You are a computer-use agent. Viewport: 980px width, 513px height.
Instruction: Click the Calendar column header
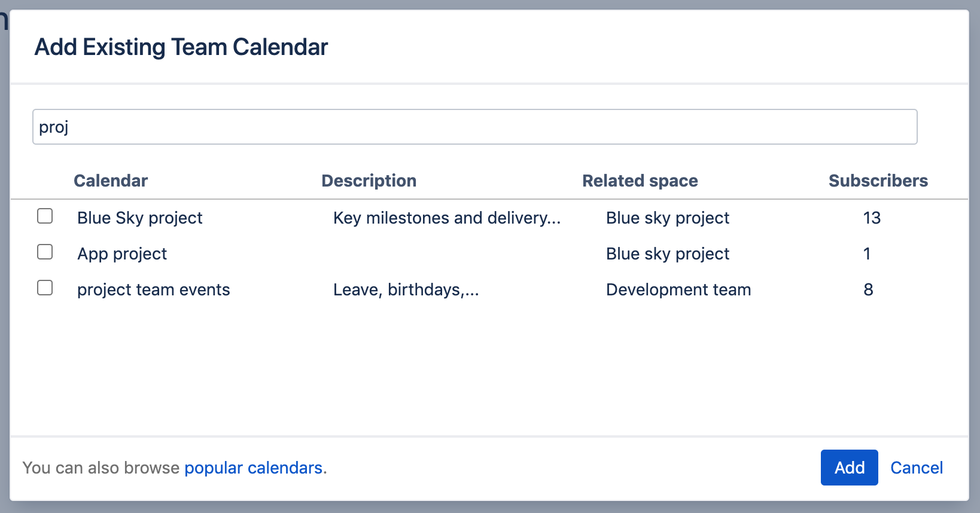pos(111,181)
